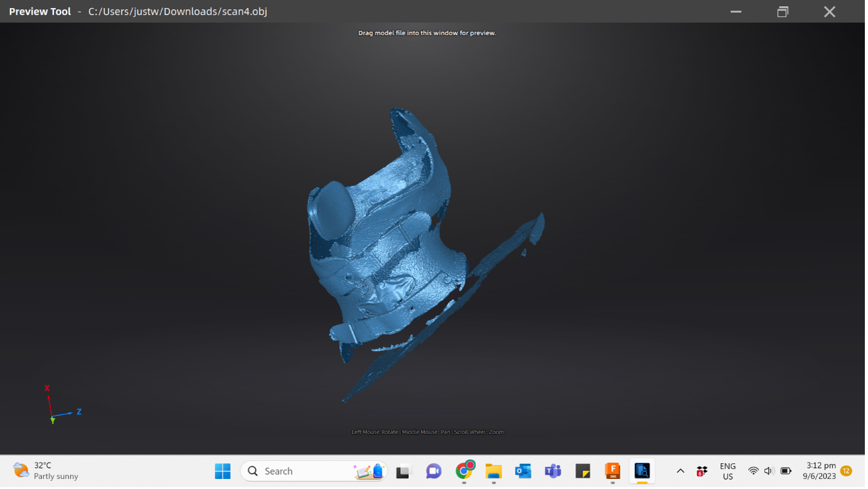Click the taskbar Search box

point(315,473)
